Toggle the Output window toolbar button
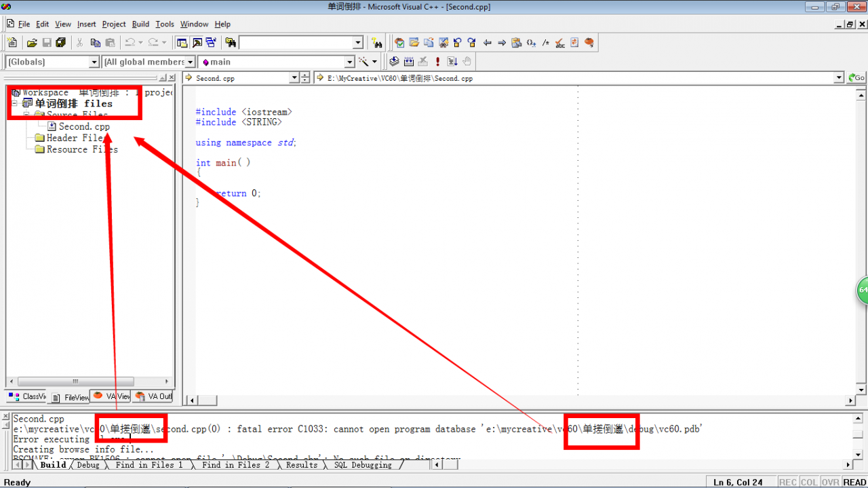 [197, 43]
